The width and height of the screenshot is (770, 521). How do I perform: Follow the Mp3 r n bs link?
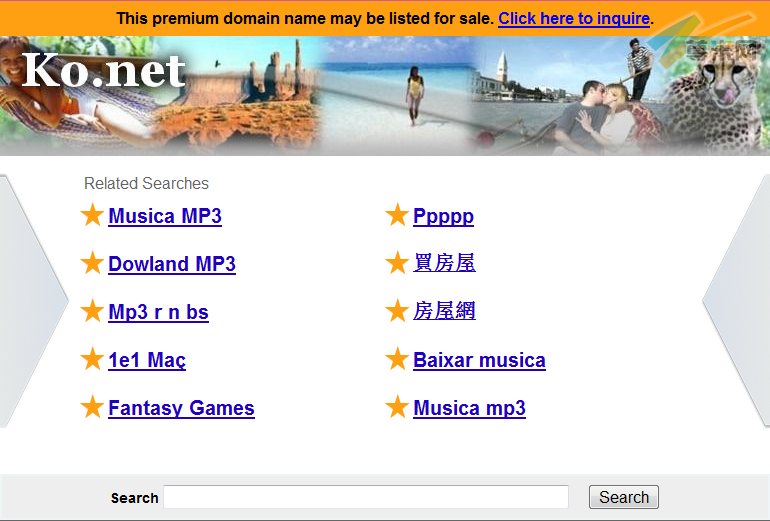pos(159,312)
